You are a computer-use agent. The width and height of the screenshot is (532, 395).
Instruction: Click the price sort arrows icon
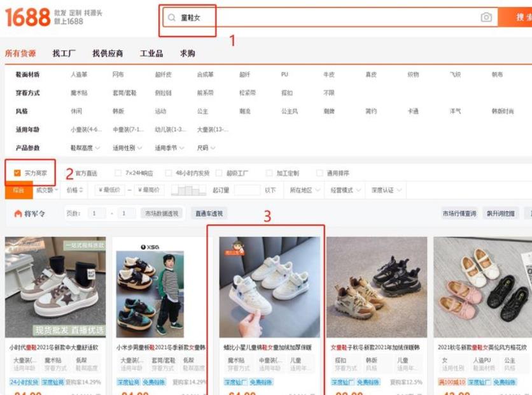81,190
